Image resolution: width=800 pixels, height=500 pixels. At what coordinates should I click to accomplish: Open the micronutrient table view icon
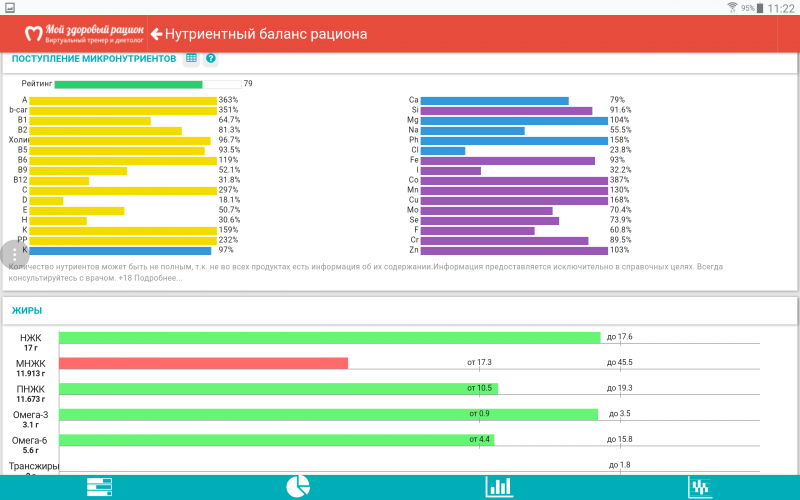191,59
